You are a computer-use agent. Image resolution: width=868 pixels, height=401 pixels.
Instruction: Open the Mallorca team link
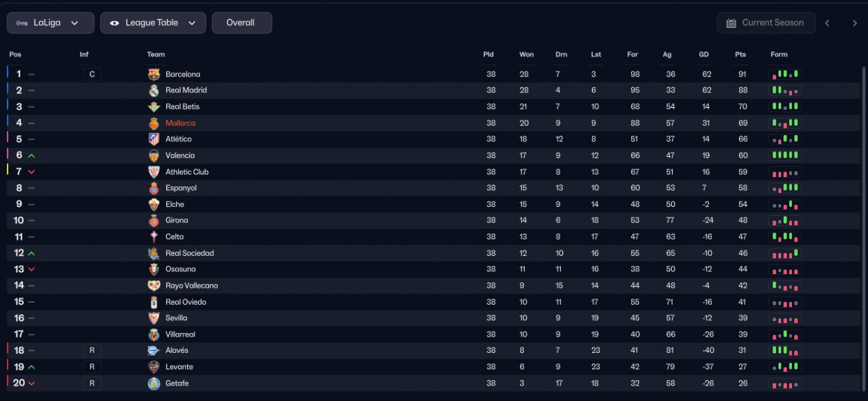point(180,123)
